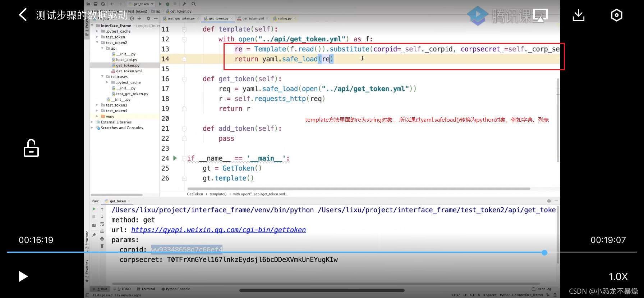Expand the test_token4 folder
Screen dimensions: 644x298
pyautogui.click(x=97, y=111)
